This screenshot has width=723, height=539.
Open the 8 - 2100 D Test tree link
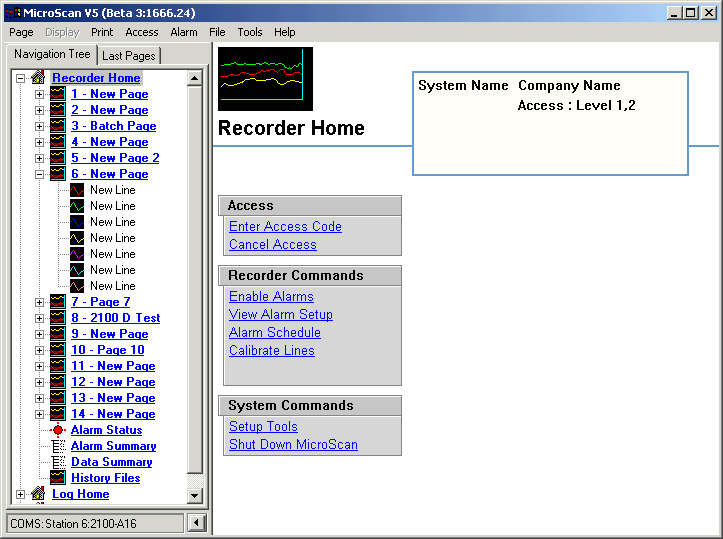(116, 318)
